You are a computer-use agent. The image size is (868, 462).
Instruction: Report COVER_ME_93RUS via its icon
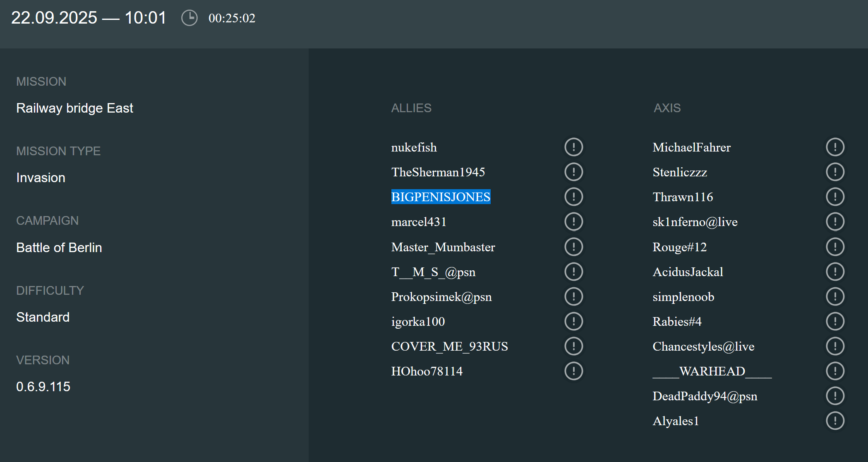pyautogui.click(x=573, y=346)
